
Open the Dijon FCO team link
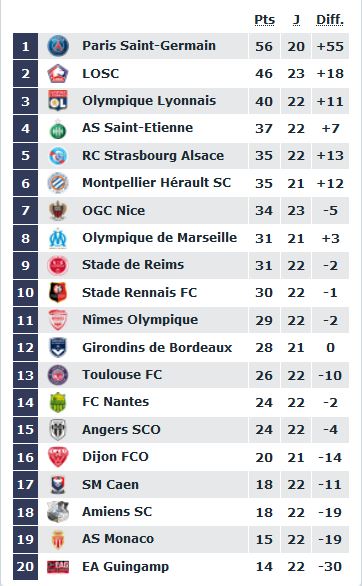(115, 457)
